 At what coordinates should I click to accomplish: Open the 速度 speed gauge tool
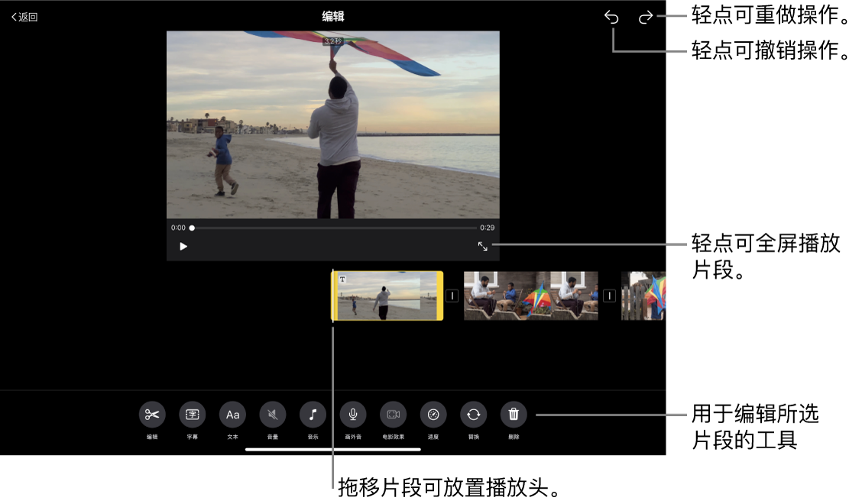433,415
